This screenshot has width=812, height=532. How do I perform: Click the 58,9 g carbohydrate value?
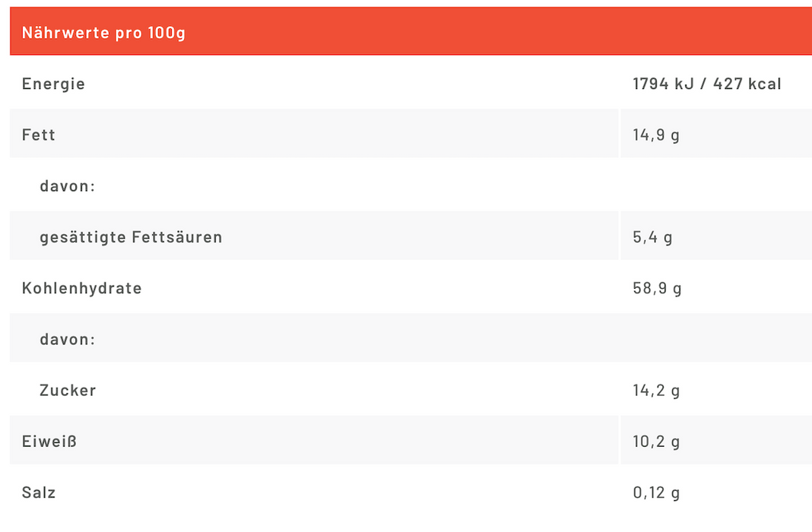657,289
